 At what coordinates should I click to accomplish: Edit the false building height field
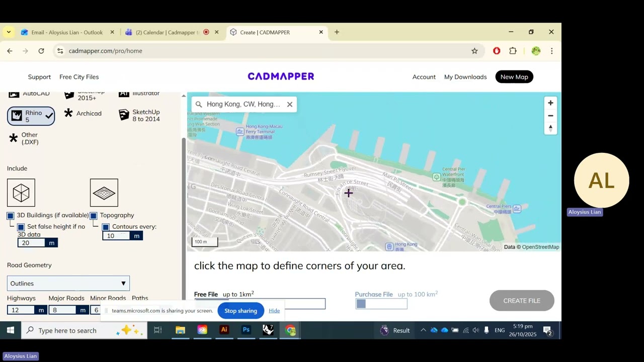(x=32, y=243)
